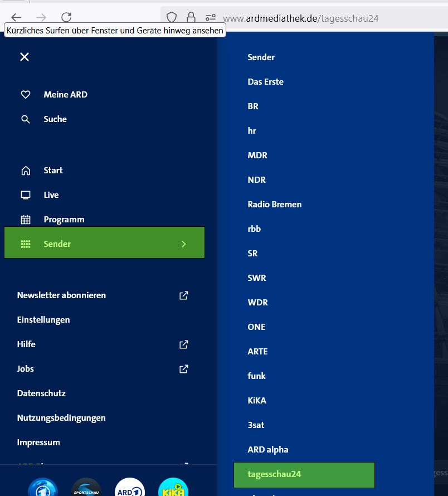The width and height of the screenshot is (448, 496).
Task: Click external link icon next to Jobs
Action: (x=184, y=369)
